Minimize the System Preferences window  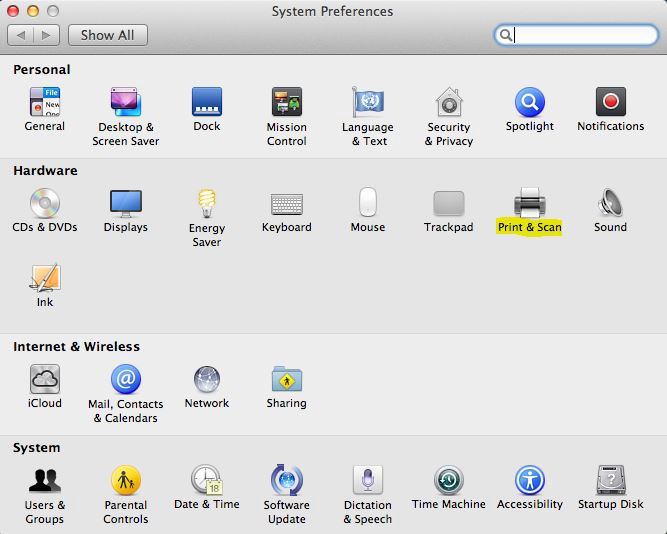pyautogui.click(x=33, y=11)
